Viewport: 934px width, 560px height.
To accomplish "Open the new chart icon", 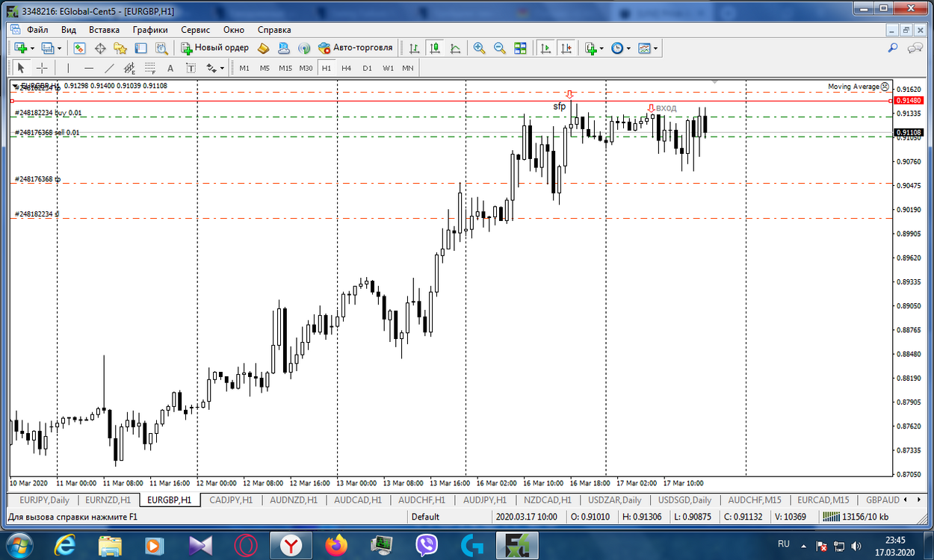I will pyautogui.click(x=20, y=48).
